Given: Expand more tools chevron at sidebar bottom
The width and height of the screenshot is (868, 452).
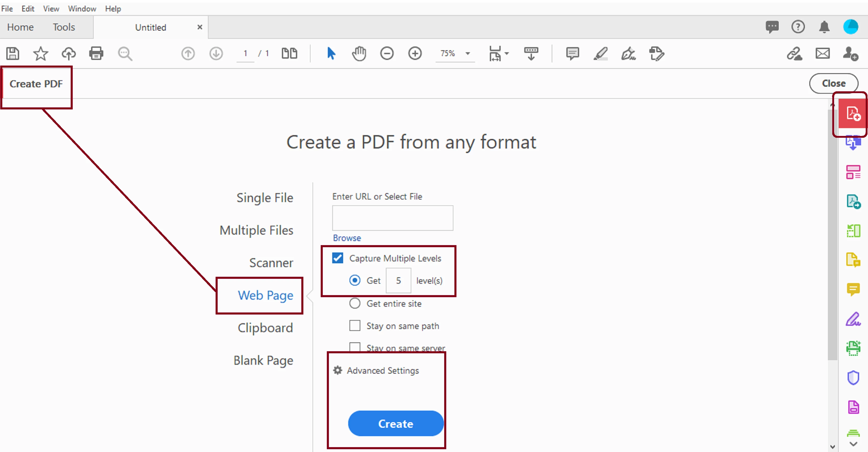Looking at the screenshot, I should (853, 444).
